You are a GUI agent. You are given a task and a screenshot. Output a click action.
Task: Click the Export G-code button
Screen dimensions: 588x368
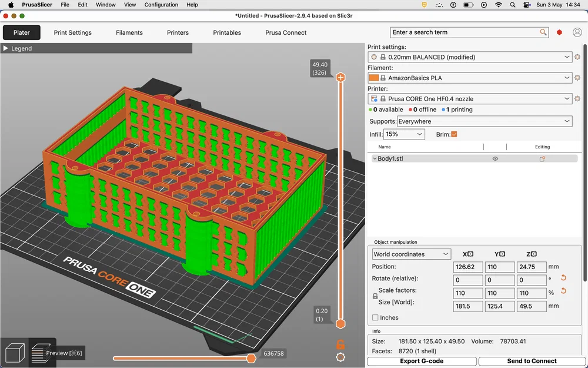(422, 362)
